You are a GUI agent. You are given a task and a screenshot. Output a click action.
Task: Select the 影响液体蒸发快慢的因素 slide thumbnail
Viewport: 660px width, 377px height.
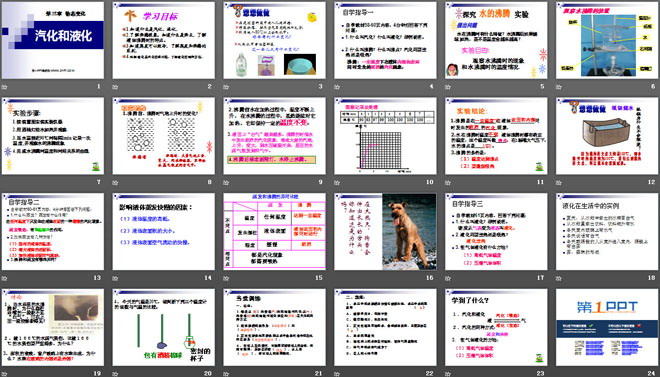click(x=164, y=231)
